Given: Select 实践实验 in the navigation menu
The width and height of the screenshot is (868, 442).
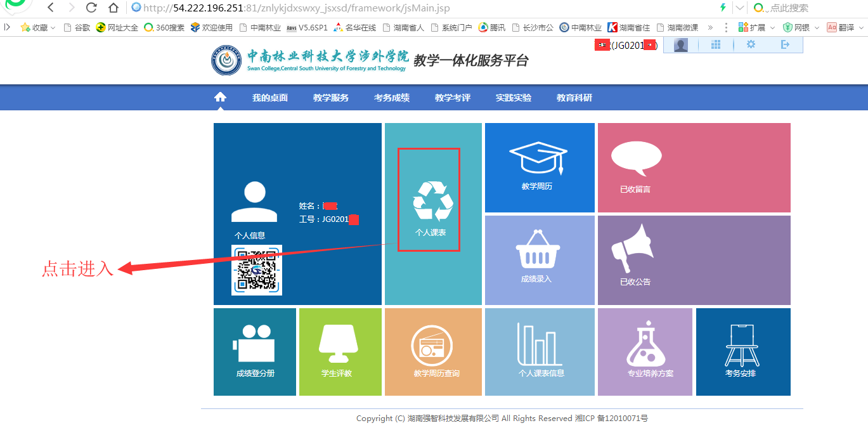Looking at the screenshot, I should click(513, 97).
